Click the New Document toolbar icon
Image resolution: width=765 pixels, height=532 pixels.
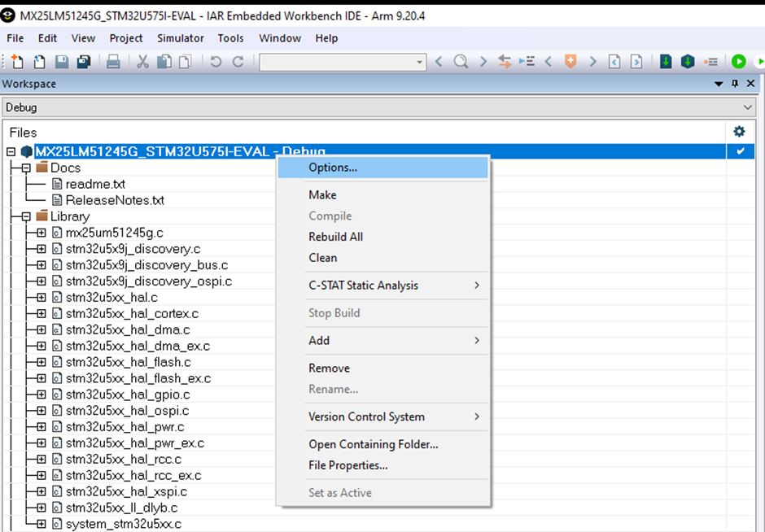point(17,62)
